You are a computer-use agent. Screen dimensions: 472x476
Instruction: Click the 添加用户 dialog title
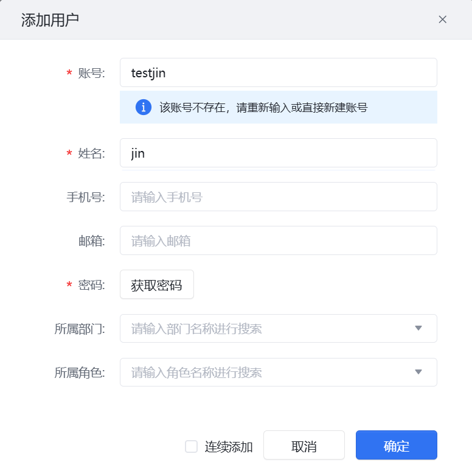tap(50, 20)
